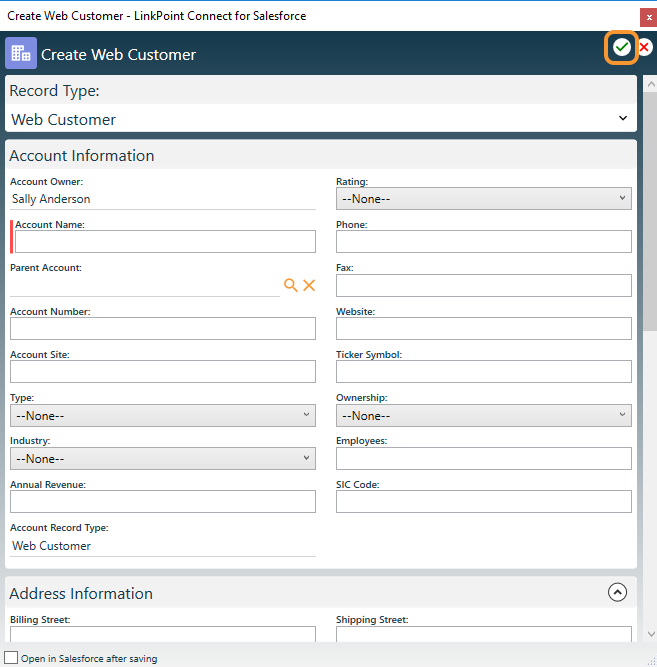Screen dimensions: 657x667
Task: Select the Ownership dropdown
Action: click(x=483, y=415)
